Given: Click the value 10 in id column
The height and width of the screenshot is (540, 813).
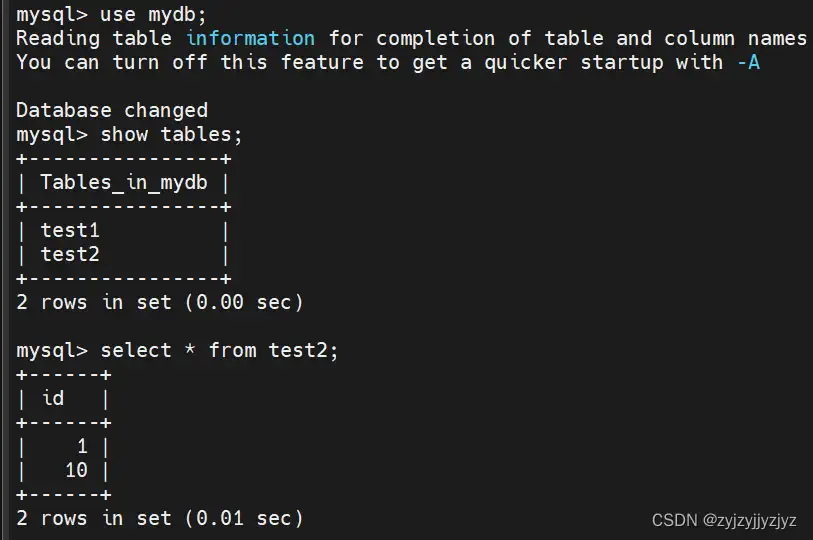Looking at the screenshot, I should [76, 470].
